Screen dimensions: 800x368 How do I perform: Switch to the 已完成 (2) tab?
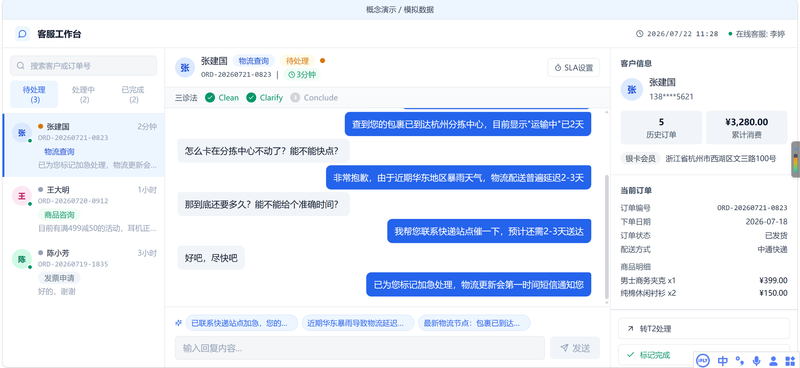pyautogui.click(x=133, y=94)
